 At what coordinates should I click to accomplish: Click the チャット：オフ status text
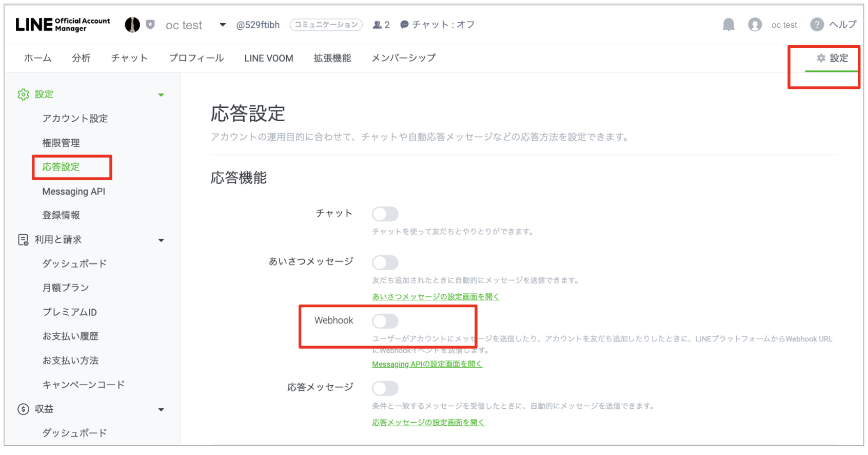[444, 25]
